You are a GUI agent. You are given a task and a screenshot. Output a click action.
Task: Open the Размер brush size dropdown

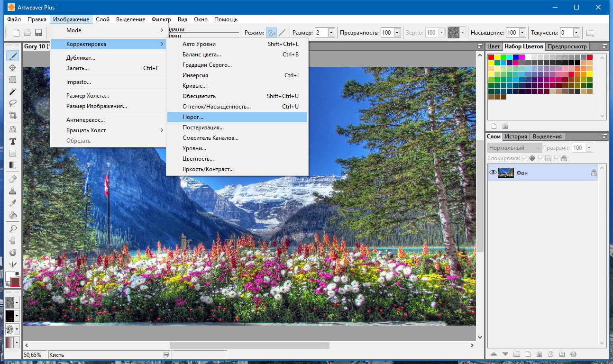(x=331, y=33)
